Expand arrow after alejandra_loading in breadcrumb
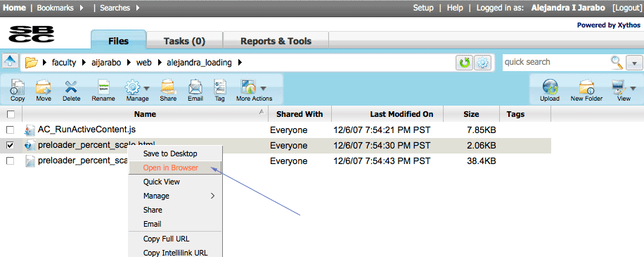The height and width of the screenshot is (257, 644). (240, 63)
